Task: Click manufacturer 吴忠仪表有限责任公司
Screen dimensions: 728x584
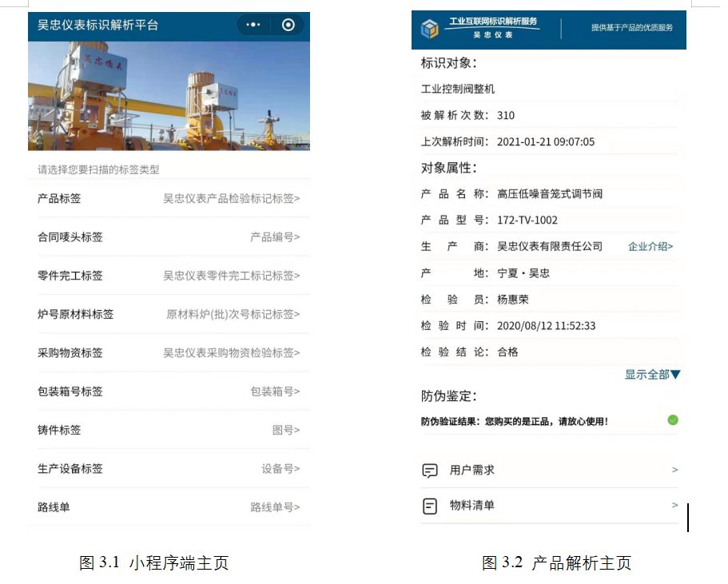Action: 550,247
